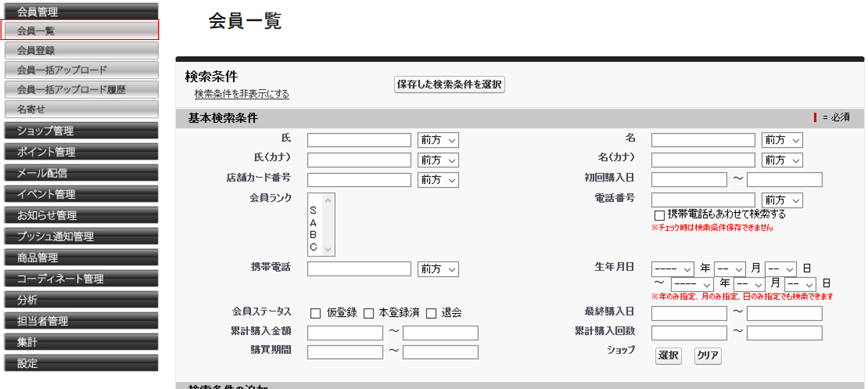Click 保存した検索条件を選択 button

(x=449, y=85)
